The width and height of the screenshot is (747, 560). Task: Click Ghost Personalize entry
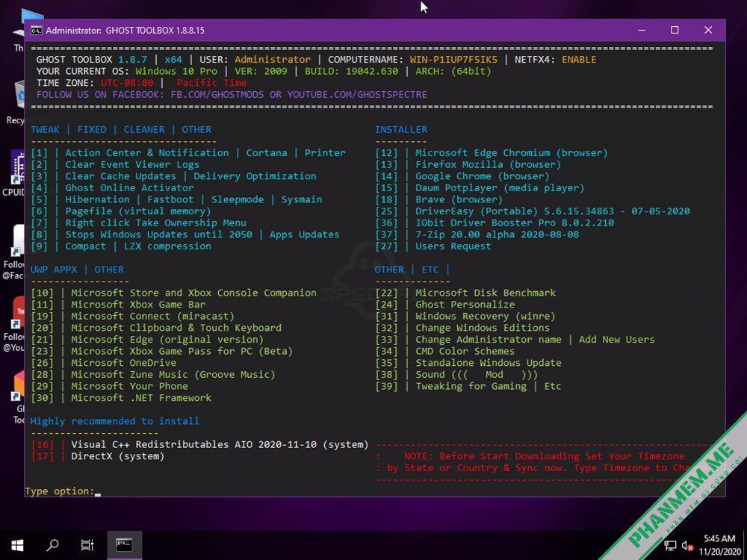point(445,305)
